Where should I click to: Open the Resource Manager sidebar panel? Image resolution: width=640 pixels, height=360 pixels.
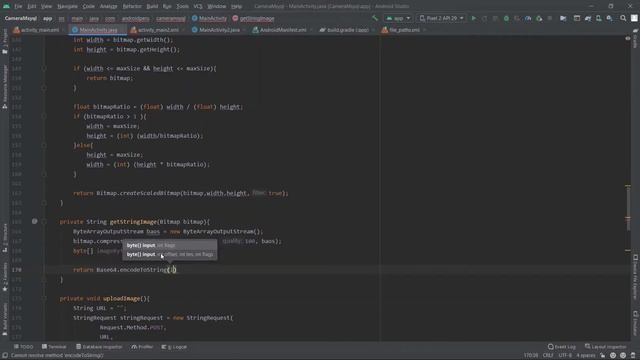(4, 86)
